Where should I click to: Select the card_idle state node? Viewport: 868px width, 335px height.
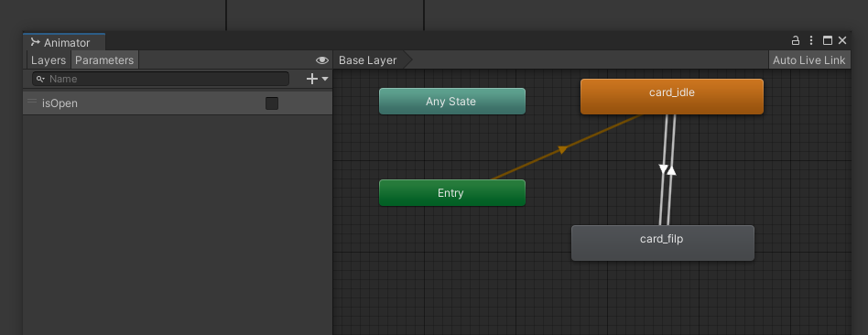pos(671,96)
